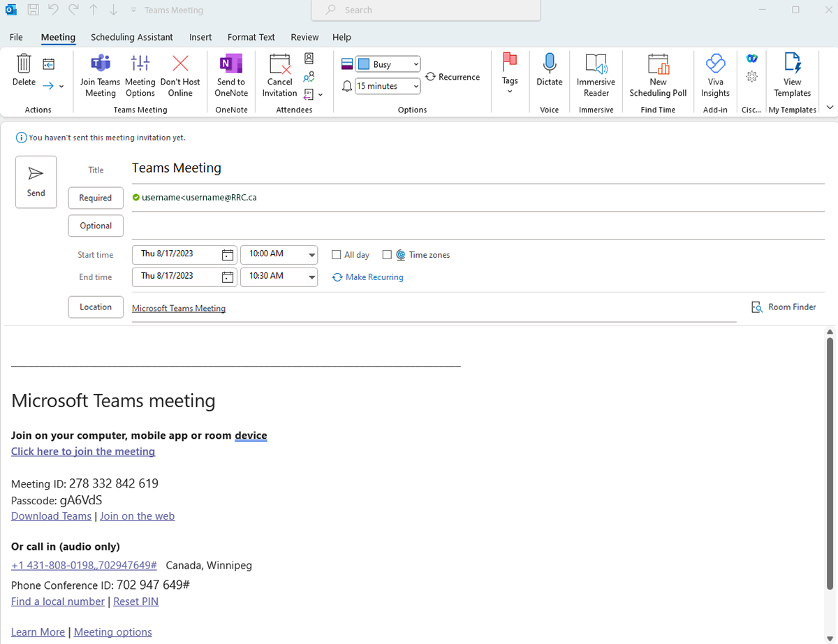Open the Review tab
The height and width of the screenshot is (644, 838).
[x=304, y=37]
